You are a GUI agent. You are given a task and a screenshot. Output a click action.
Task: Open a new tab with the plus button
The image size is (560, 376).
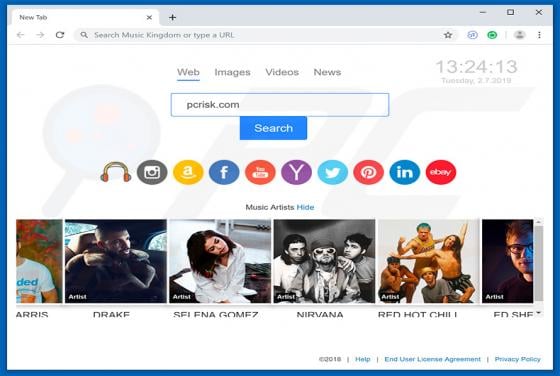tap(172, 17)
